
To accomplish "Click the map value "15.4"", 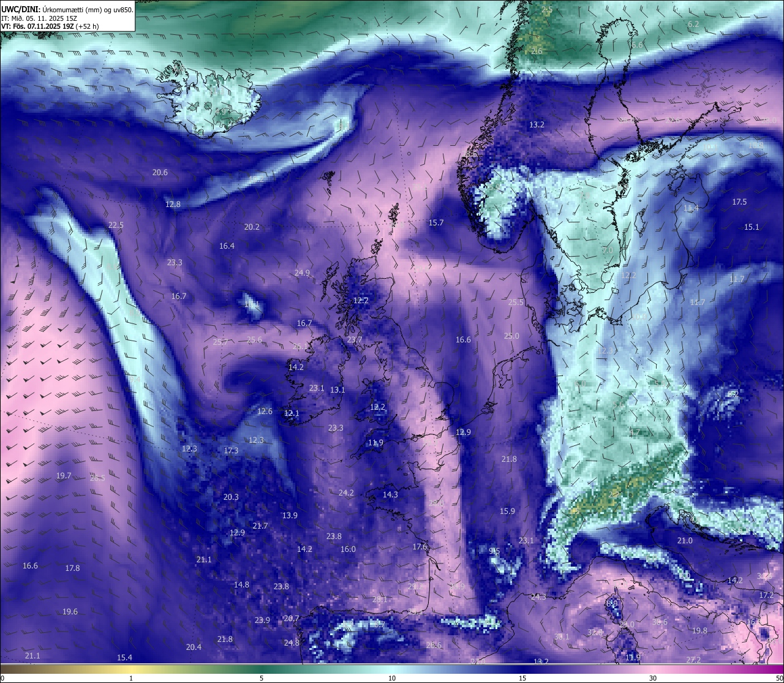I will [124, 657].
